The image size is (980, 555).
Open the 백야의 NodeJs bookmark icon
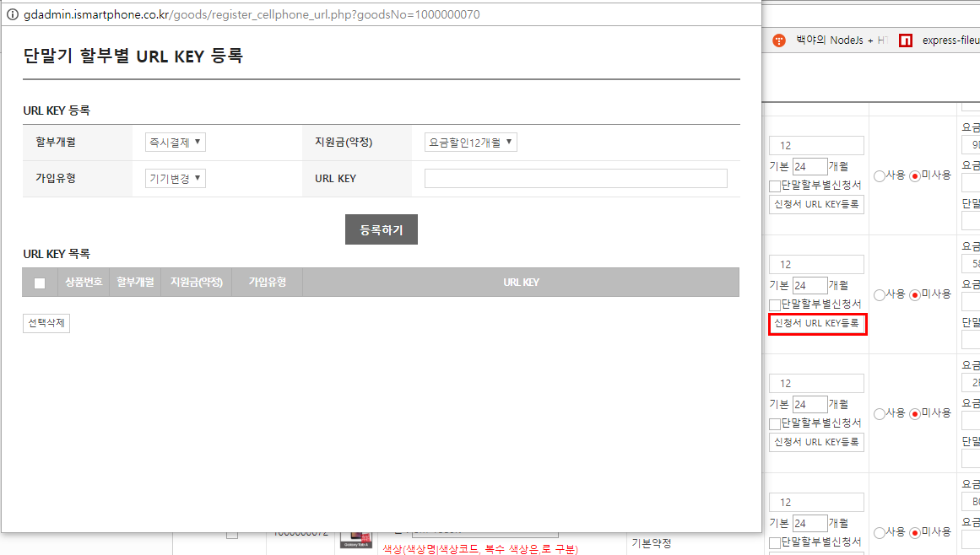[x=779, y=40]
